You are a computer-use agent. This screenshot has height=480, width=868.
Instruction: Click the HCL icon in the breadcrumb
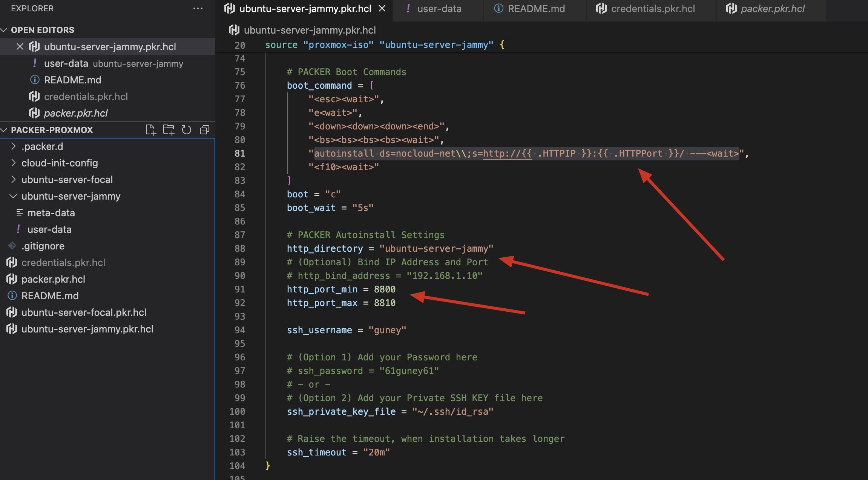pos(234,30)
